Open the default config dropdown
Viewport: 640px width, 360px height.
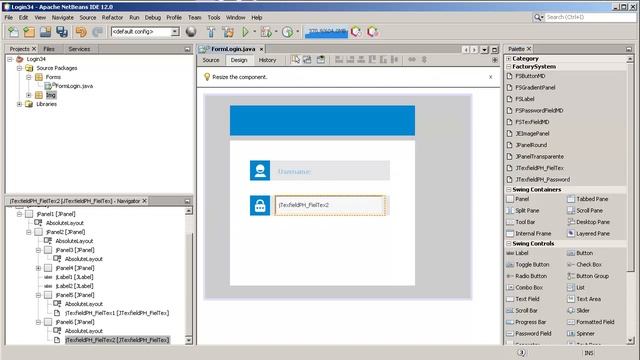pyautogui.click(x=175, y=31)
